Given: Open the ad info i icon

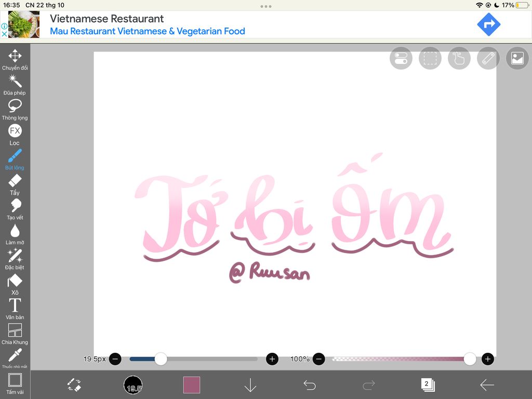Looking at the screenshot, I should [x=4, y=26].
